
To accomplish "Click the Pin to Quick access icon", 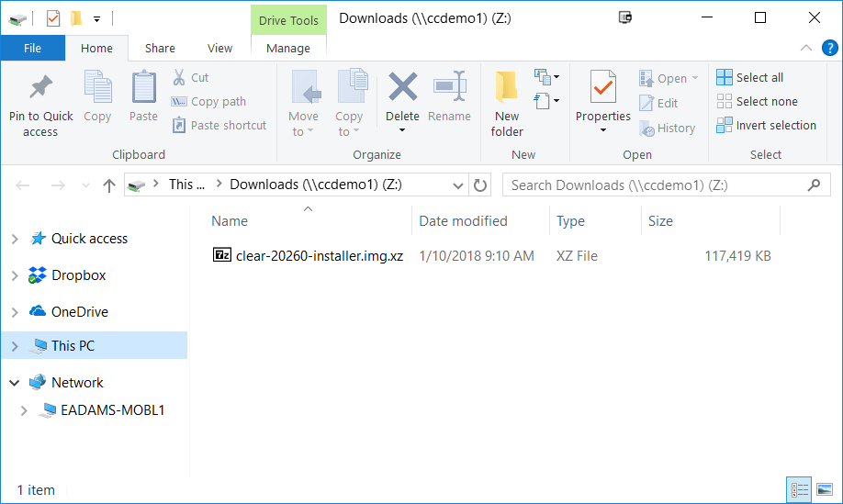I will 40,87.
